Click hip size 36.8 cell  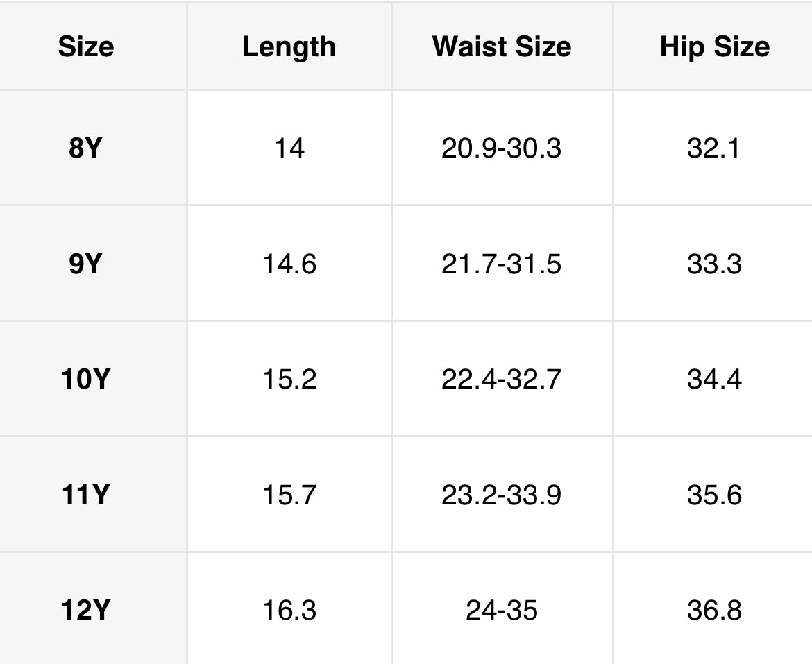coord(714,611)
